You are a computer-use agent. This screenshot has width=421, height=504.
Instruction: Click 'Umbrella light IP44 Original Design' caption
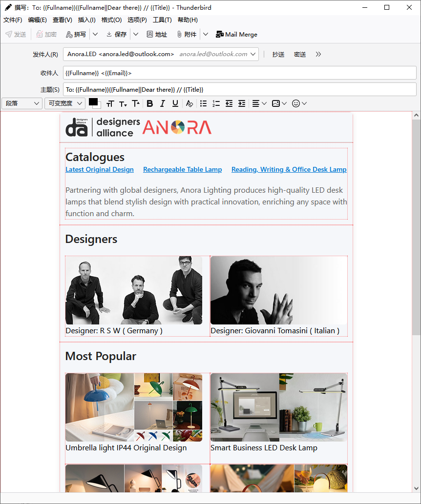point(126,448)
